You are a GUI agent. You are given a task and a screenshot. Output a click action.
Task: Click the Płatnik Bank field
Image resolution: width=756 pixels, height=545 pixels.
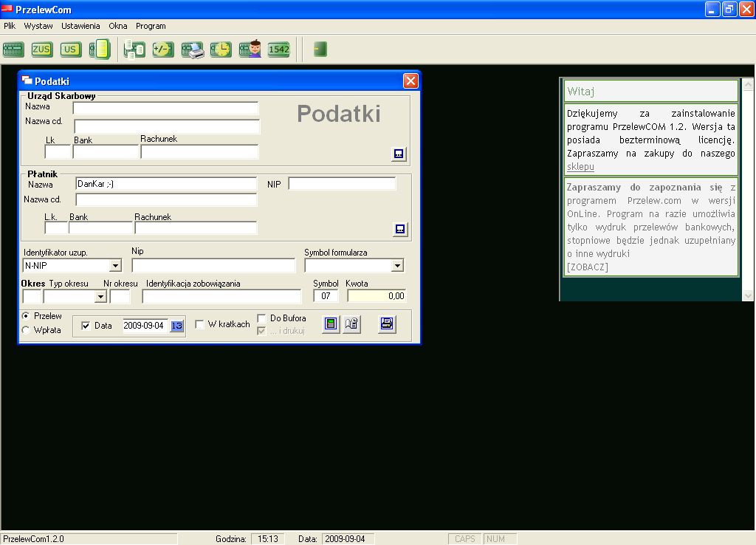click(100, 227)
